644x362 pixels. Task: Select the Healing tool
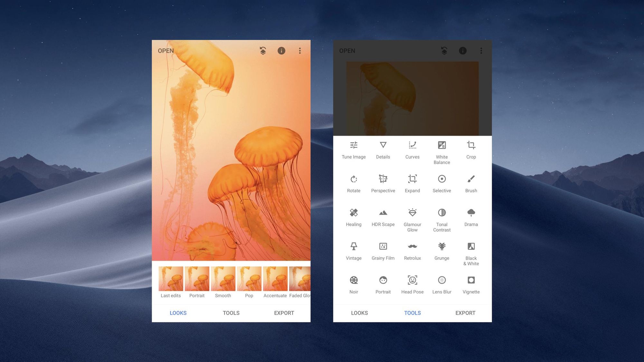click(354, 216)
